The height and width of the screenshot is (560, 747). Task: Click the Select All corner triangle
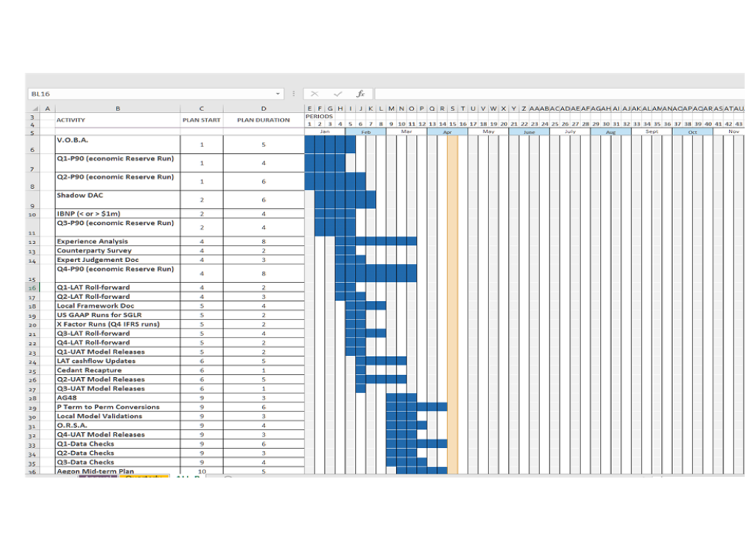tap(34, 108)
